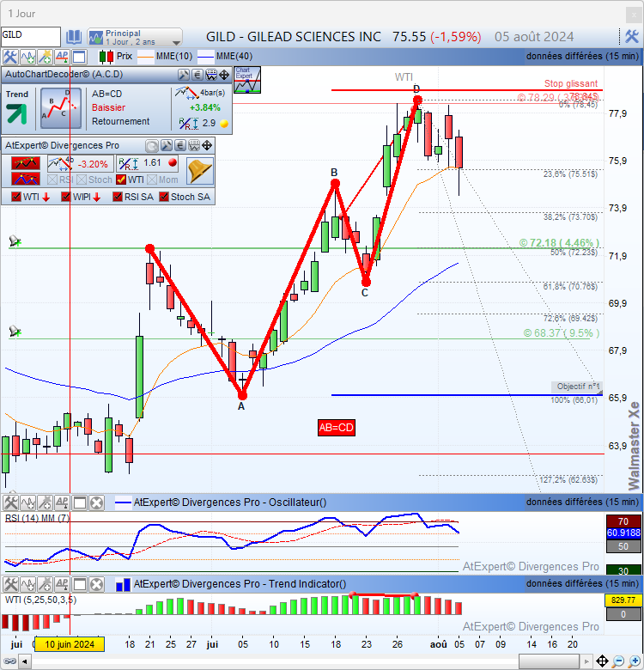Click the move handle of AutoChartDecoder panel
Image resolution: width=644 pixels, height=670 pixels.
tap(224, 76)
